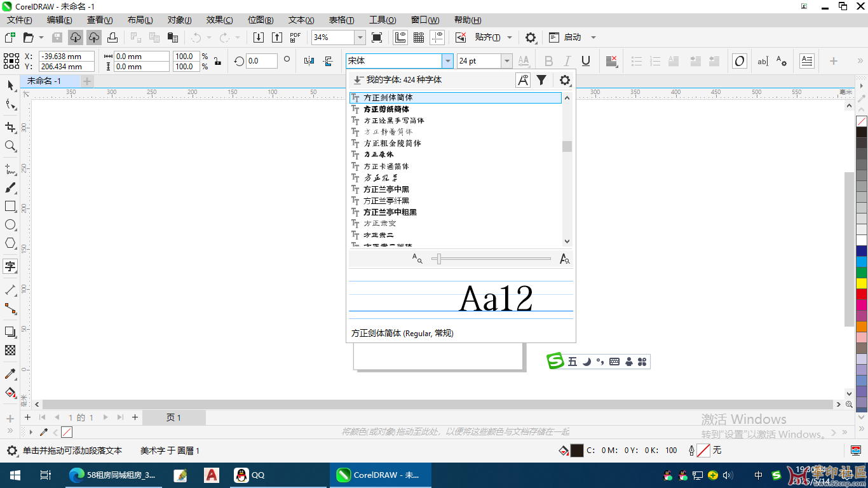Image resolution: width=868 pixels, height=488 pixels.
Task: Toggle font preview using selected text
Action: pos(522,80)
